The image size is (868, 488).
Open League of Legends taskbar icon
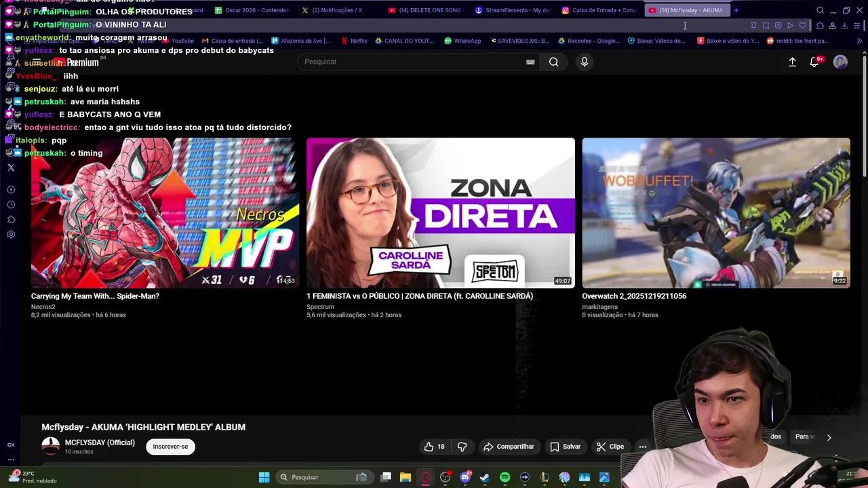(545, 477)
